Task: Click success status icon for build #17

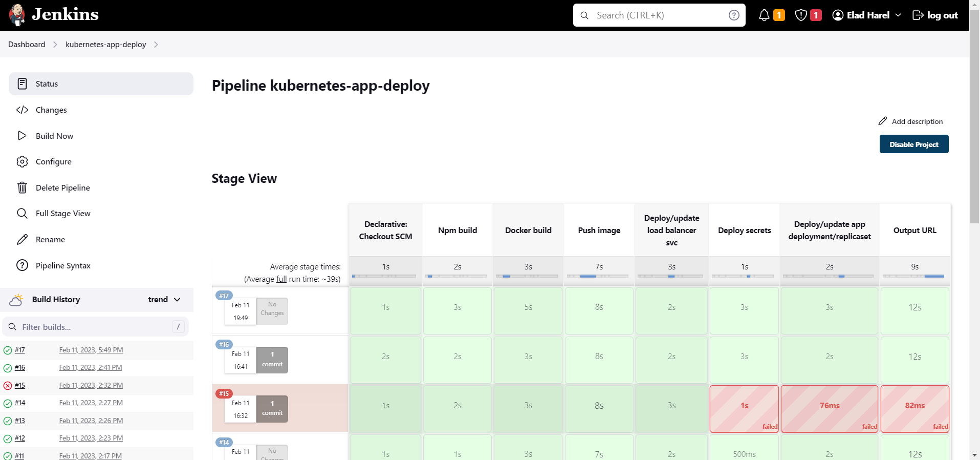Action: click(x=8, y=350)
